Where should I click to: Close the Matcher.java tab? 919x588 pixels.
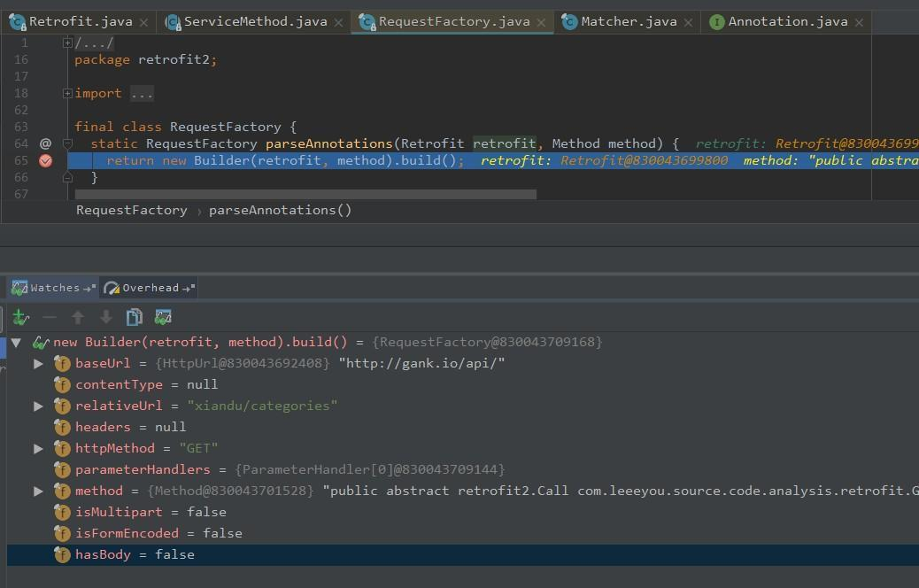pyautogui.click(x=688, y=23)
